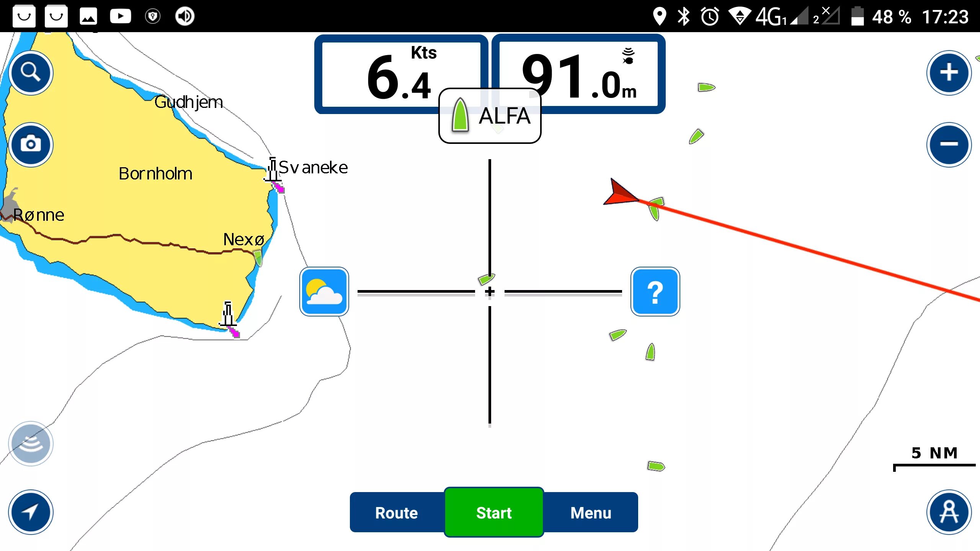Tap the route planner compass icon

pyautogui.click(x=949, y=513)
